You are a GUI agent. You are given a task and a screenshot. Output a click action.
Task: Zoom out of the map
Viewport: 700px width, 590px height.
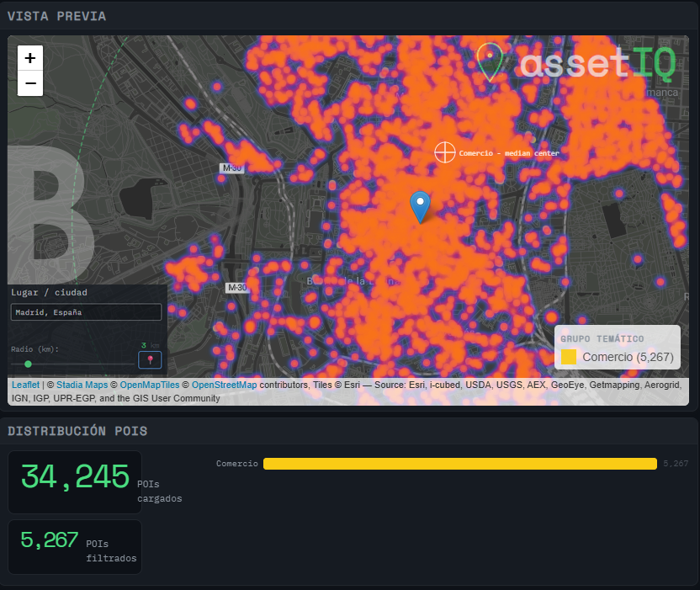(30, 83)
